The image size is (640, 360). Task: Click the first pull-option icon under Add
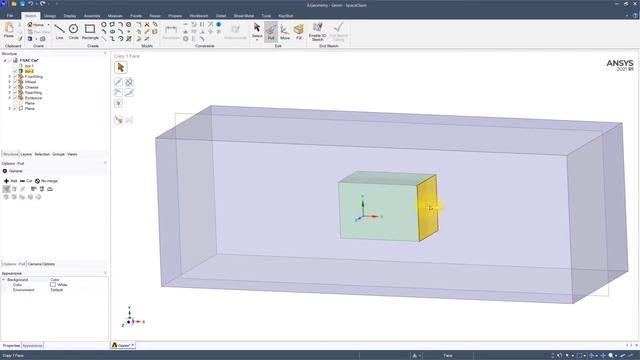pos(6,189)
